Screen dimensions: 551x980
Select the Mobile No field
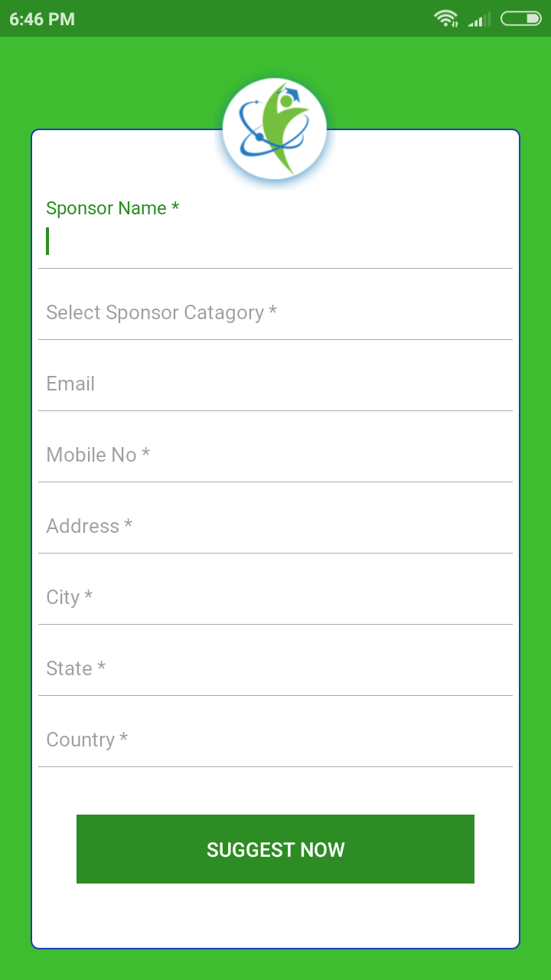[x=275, y=455]
